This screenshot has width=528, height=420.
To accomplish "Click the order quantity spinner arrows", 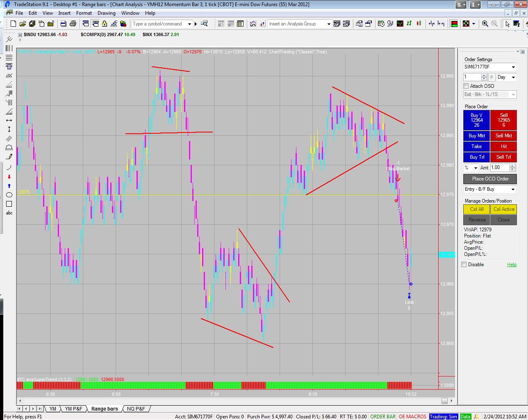I will (484, 77).
